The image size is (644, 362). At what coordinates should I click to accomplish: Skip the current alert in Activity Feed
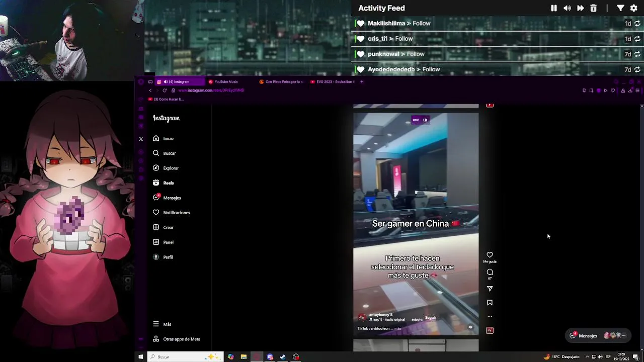580,8
